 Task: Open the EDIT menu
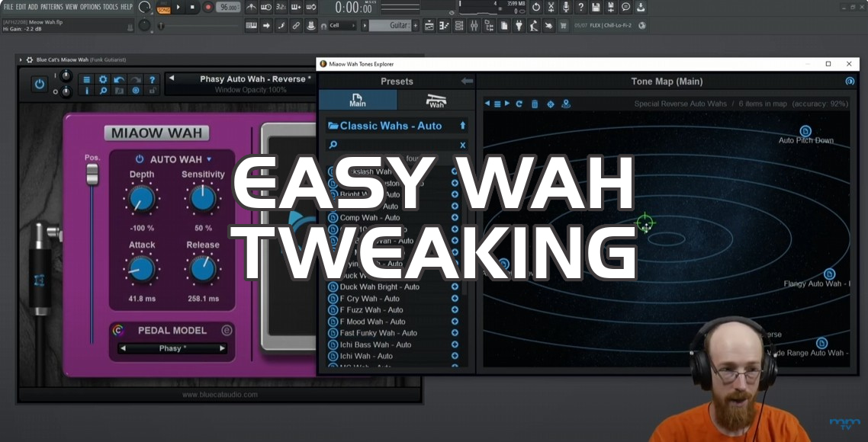tap(21, 7)
